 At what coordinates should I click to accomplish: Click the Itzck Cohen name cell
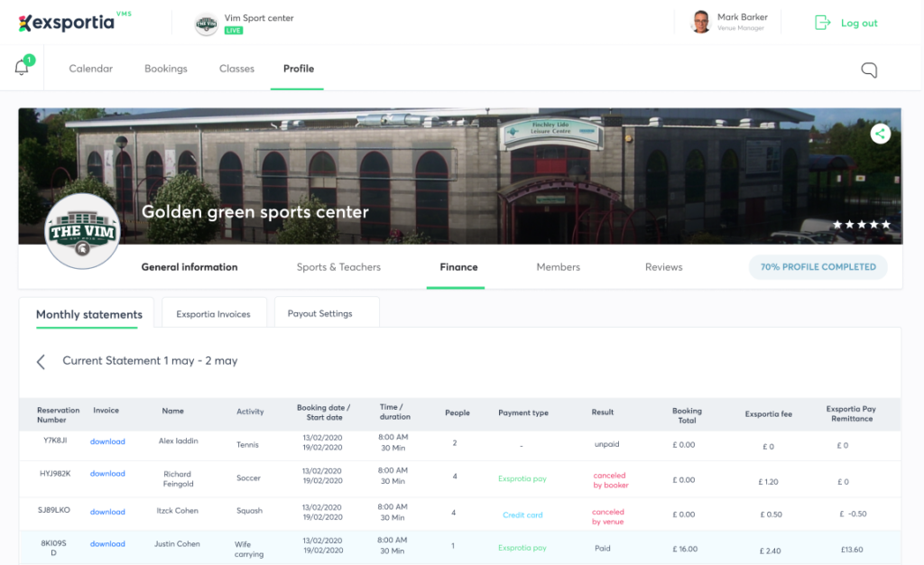(178, 510)
